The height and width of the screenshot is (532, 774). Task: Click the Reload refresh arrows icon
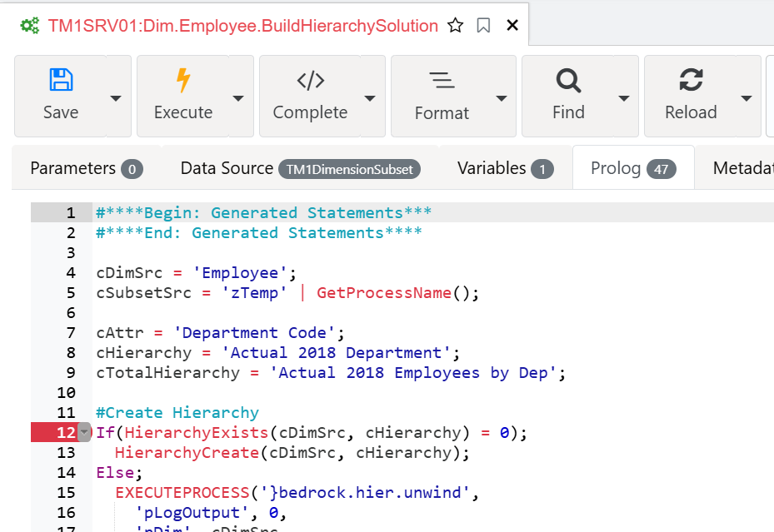691,80
